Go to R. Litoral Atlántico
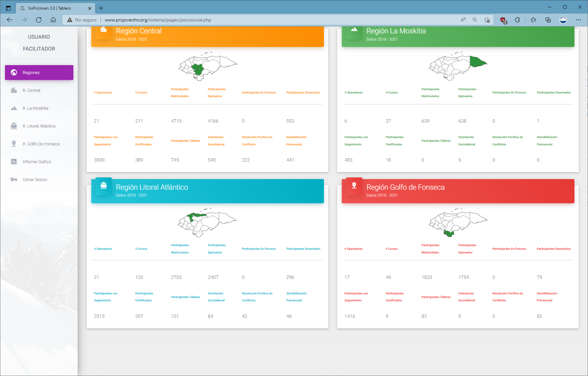Viewport: 588px width, 376px height. tap(39, 126)
